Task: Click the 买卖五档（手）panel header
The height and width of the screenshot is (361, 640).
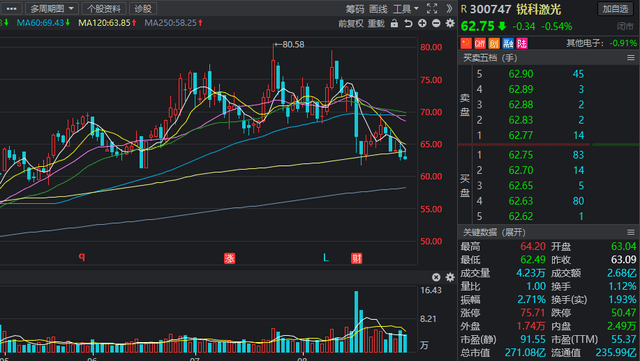Action: pyautogui.click(x=490, y=58)
